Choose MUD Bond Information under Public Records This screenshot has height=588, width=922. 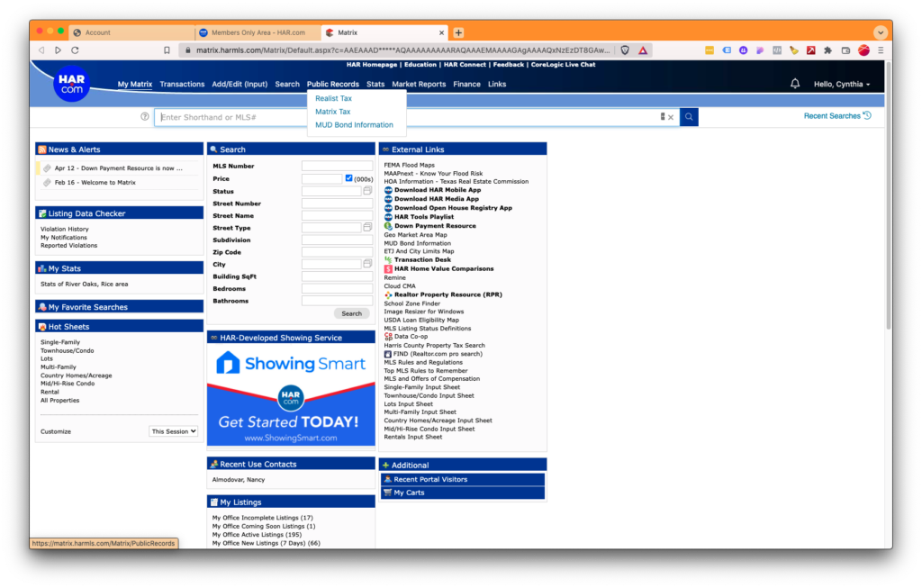(x=354, y=124)
